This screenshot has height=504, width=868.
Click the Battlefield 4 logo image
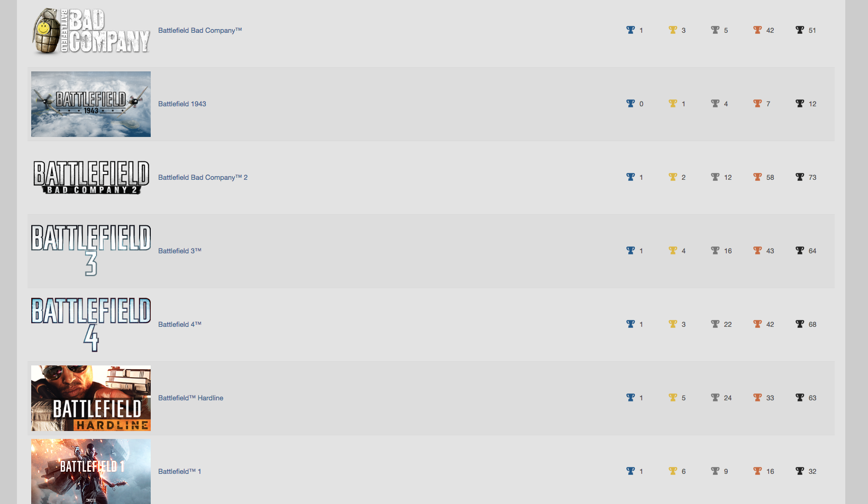pyautogui.click(x=91, y=324)
